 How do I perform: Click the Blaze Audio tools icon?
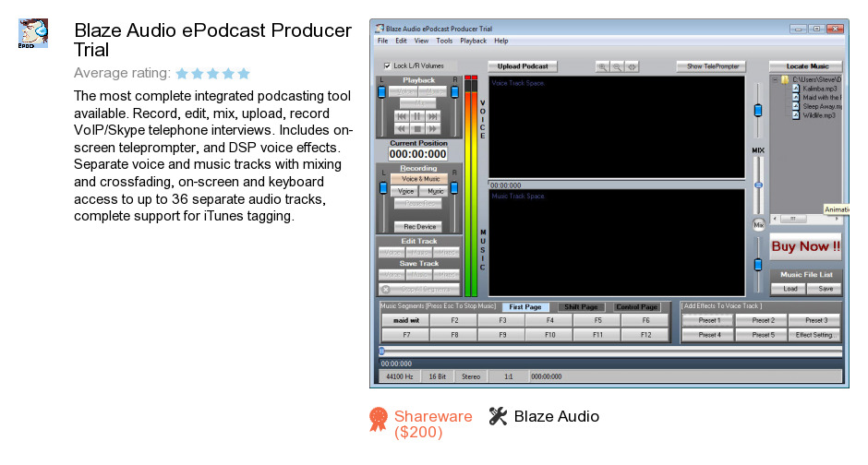(498, 416)
